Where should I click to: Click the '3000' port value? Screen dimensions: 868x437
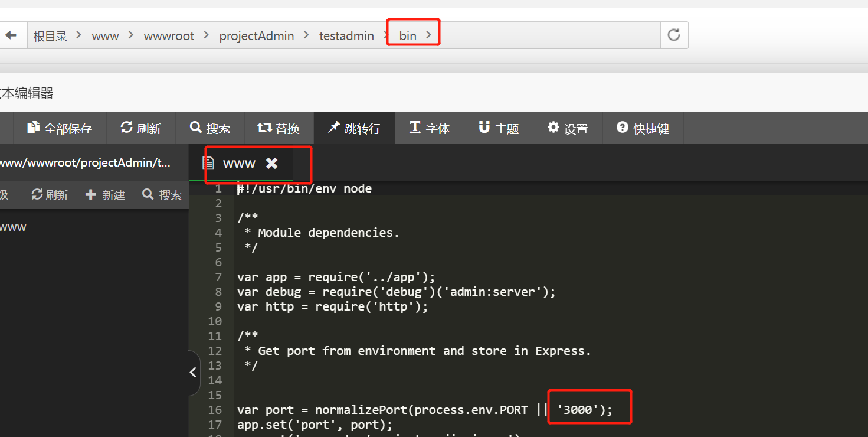click(x=578, y=410)
